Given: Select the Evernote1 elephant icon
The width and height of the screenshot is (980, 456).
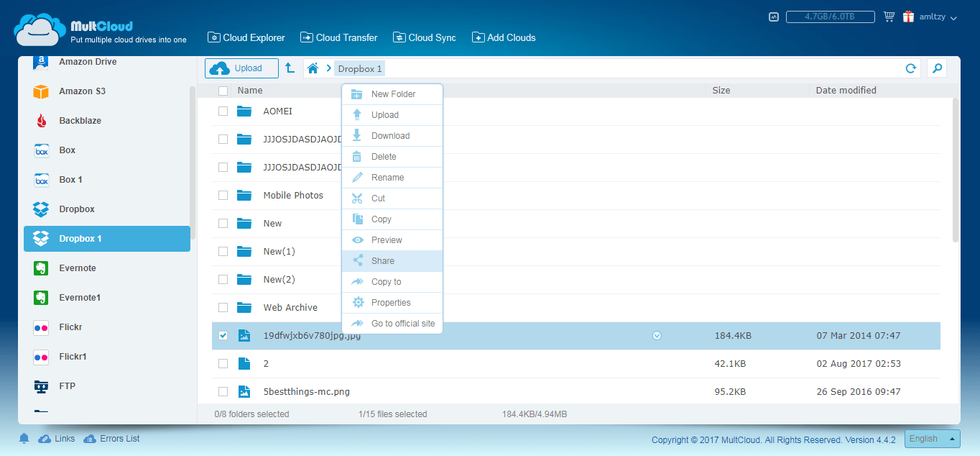Looking at the screenshot, I should click(42, 298).
